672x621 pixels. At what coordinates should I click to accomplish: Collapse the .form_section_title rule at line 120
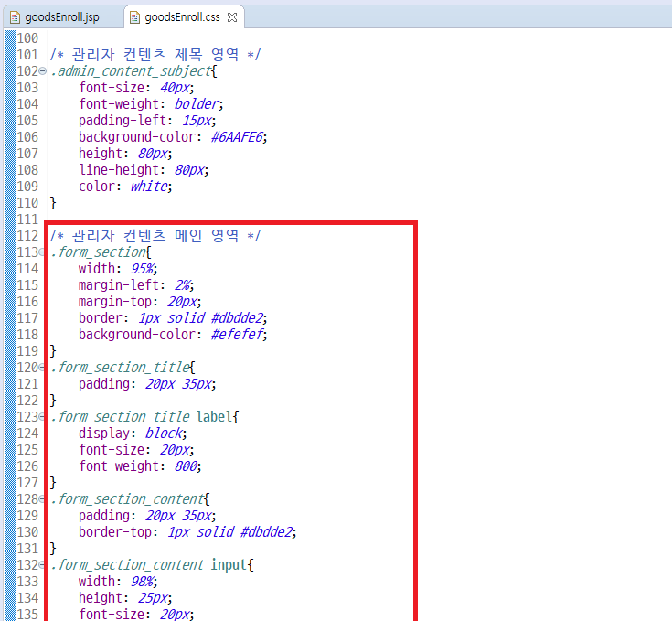tap(42, 368)
